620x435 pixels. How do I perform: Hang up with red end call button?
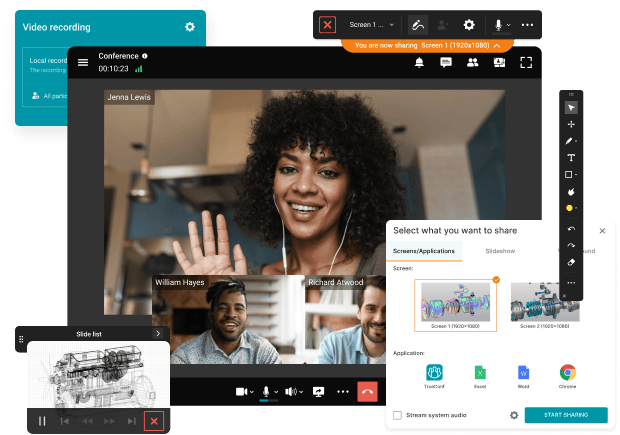tap(367, 392)
